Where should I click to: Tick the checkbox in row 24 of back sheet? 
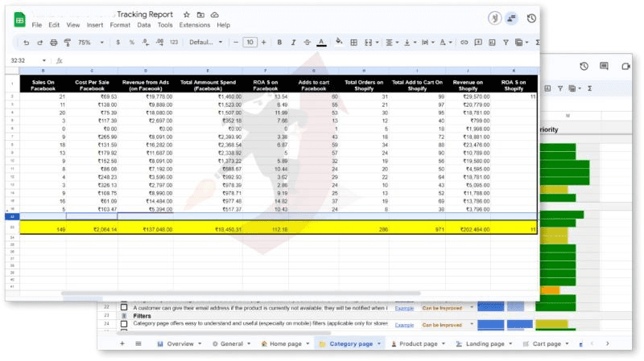124,324
